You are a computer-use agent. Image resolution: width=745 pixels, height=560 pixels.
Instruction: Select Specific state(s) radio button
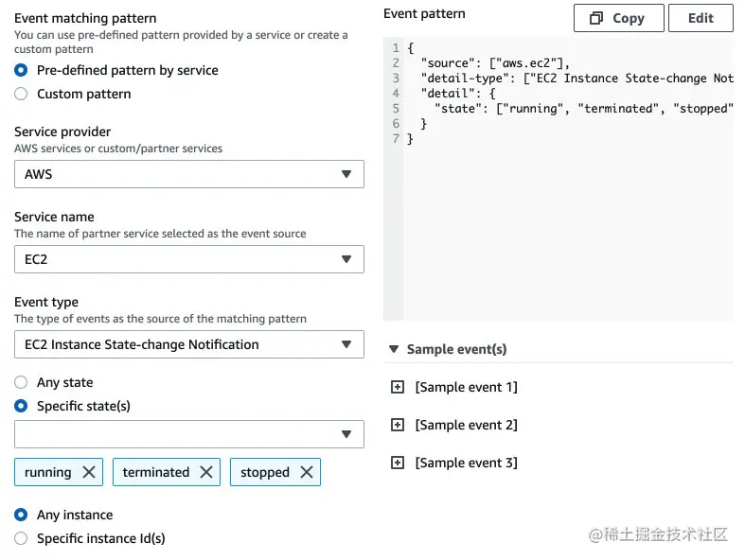21,406
